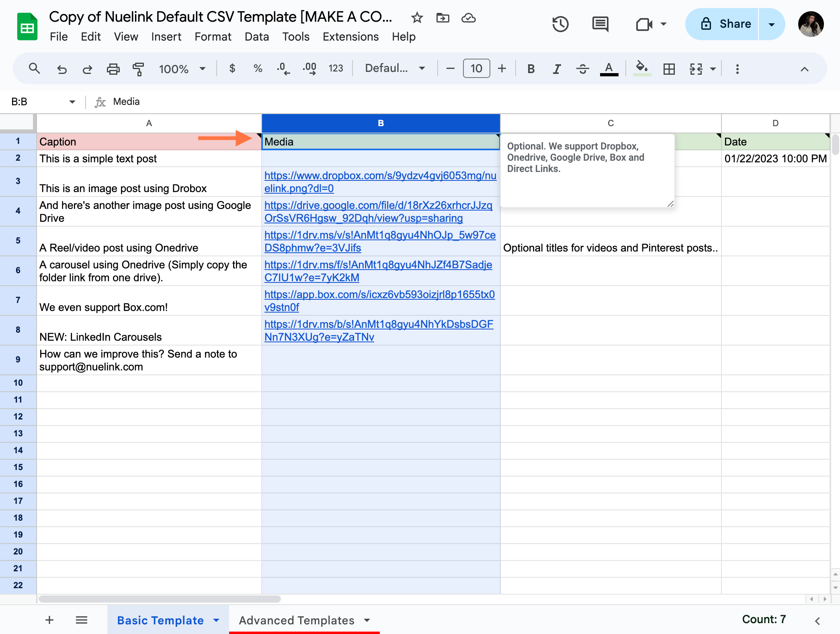
Task: Open the fill color picker
Action: [x=642, y=68]
